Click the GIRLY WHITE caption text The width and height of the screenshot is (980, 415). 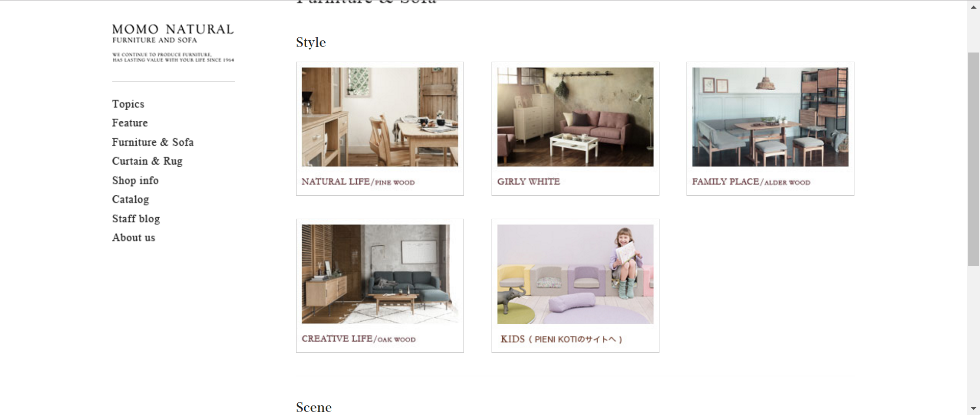pyautogui.click(x=528, y=181)
